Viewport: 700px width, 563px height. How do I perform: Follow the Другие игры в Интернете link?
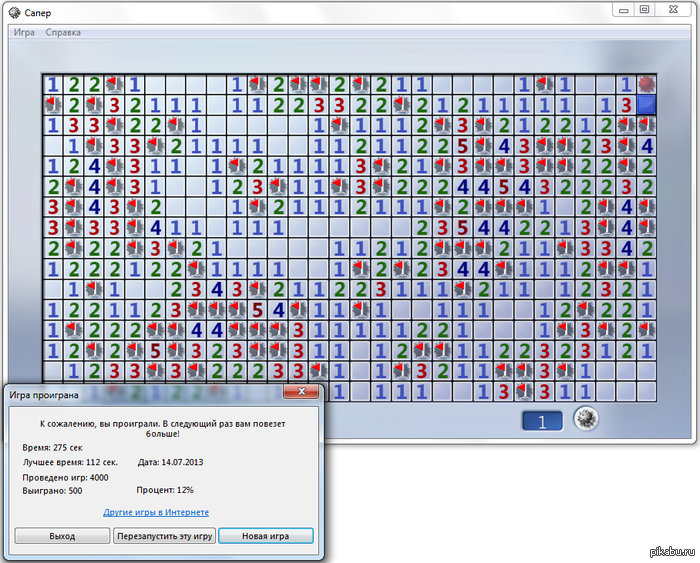tap(156, 512)
